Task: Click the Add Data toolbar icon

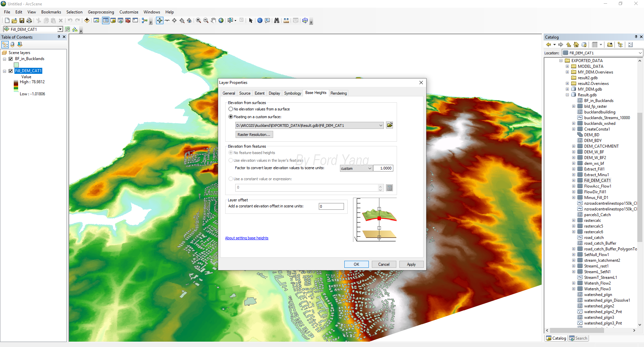Action: coord(87,20)
